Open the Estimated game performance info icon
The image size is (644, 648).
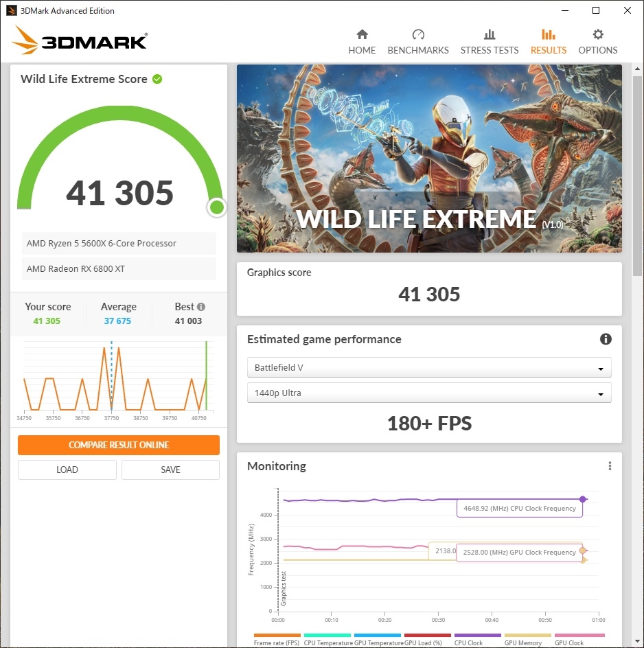point(606,339)
